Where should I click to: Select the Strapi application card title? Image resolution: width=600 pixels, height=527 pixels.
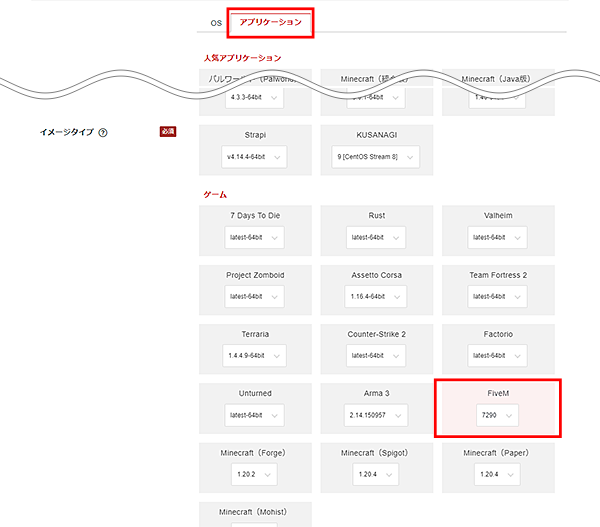click(255, 135)
